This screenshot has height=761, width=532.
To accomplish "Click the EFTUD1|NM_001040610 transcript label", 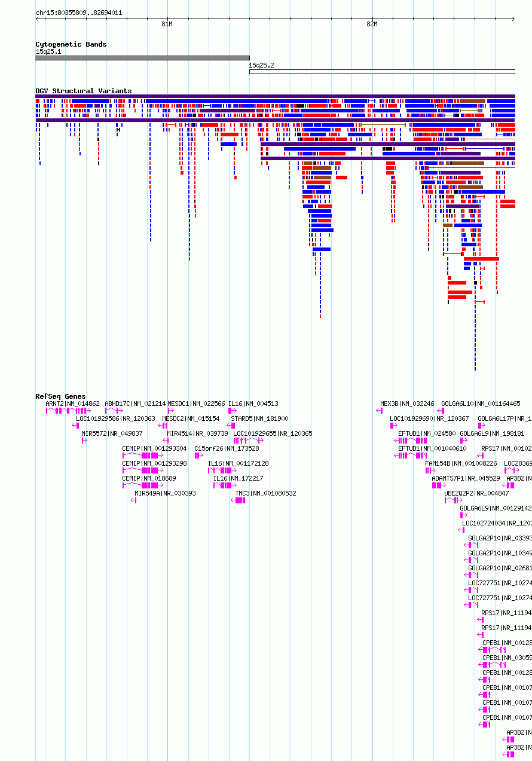I will point(433,448).
